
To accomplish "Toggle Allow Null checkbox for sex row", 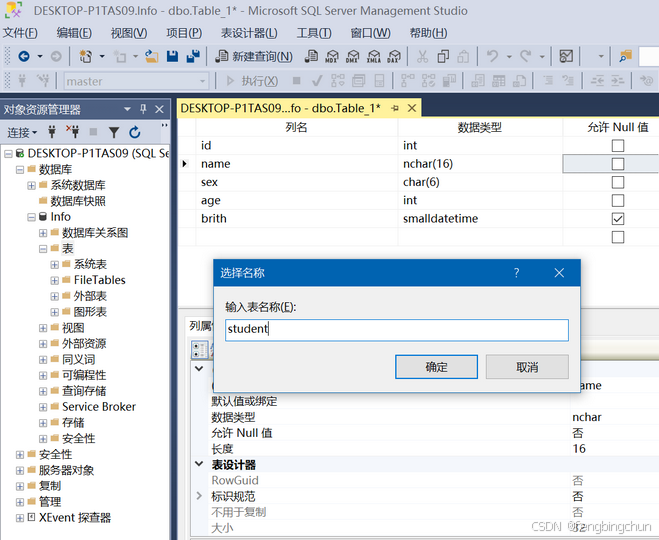I will coord(617,182).
